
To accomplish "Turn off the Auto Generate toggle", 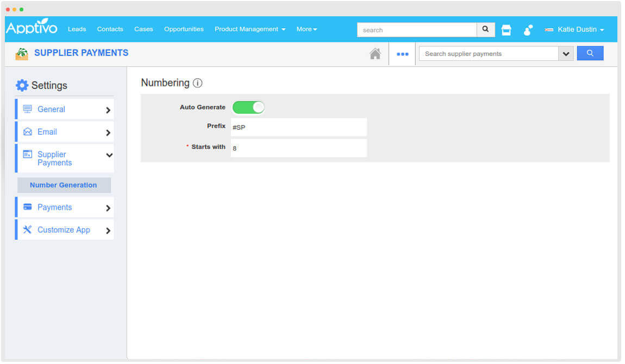I will [248, 107].
